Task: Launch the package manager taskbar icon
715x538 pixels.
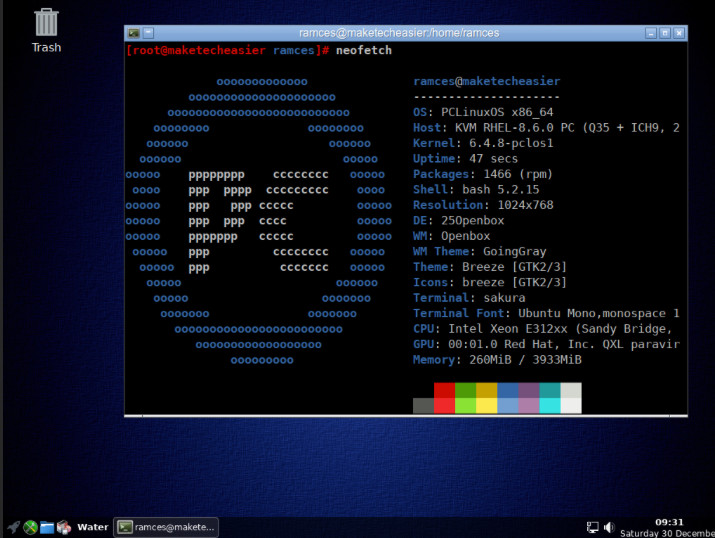Action: (x=64, y=527)
